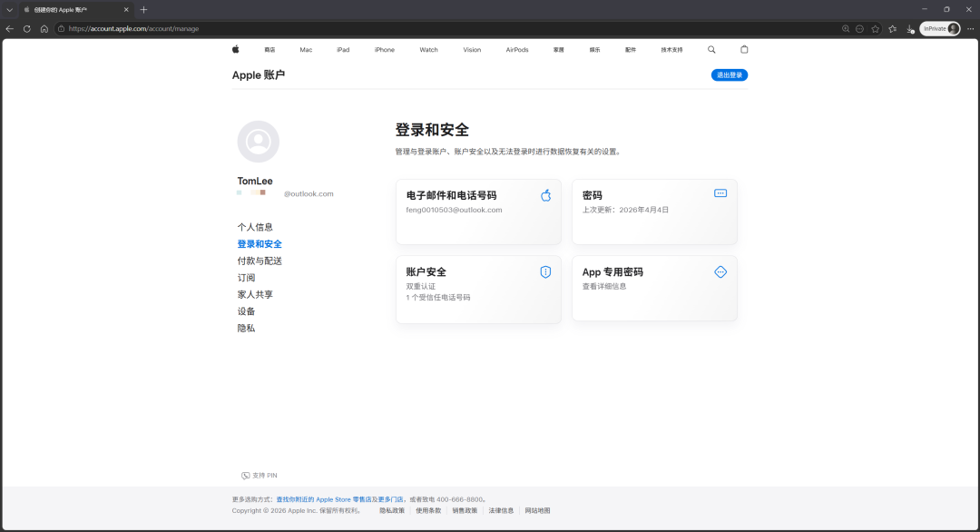The width and height of the screenshot is (980, 532).
Task: Click the 支持 PIN support icon
Action: [245, 475]
